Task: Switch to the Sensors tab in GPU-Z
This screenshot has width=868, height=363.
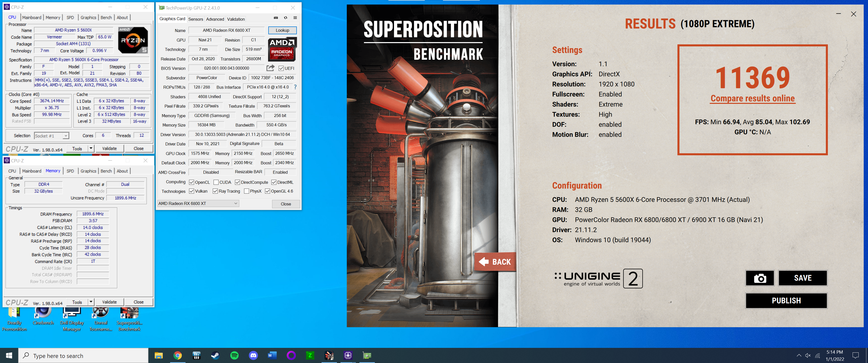Action: (x=195, y=19)
